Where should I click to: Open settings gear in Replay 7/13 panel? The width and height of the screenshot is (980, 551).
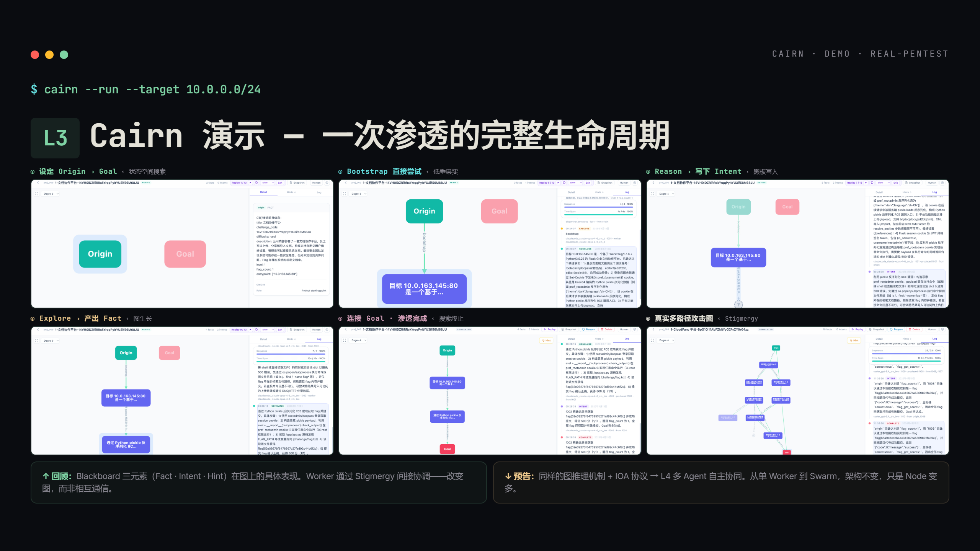click(x=942, y=183)
